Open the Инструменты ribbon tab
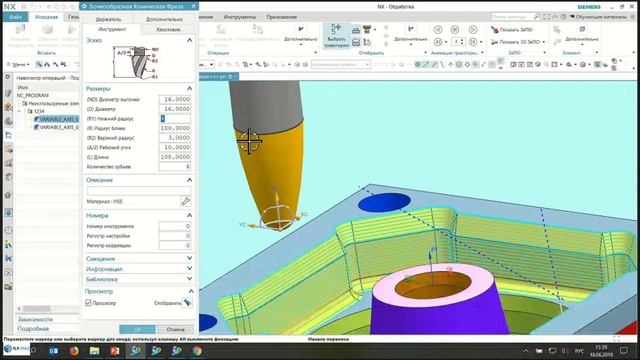 point(240,17)
